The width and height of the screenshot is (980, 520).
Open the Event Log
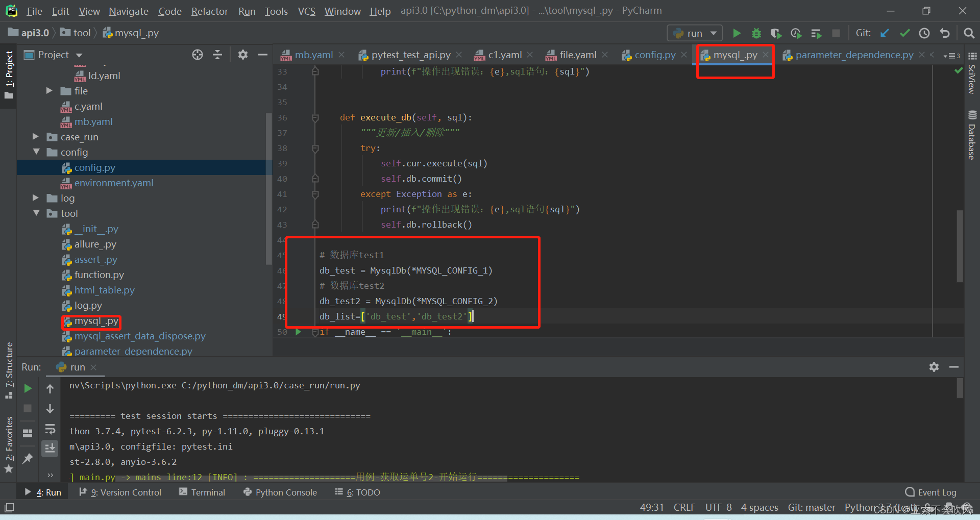point(930,492)
